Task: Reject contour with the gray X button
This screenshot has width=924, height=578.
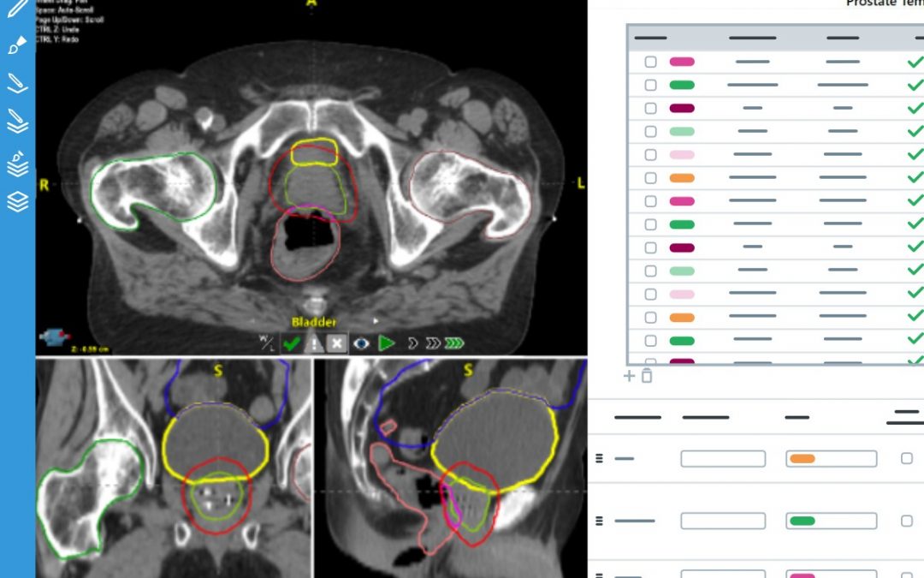Action: 337,343
